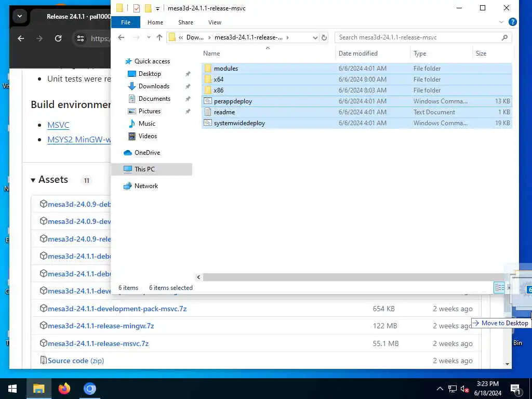Click the taskbar clock and date
532x399 pixels.
[x=487, y=389]
